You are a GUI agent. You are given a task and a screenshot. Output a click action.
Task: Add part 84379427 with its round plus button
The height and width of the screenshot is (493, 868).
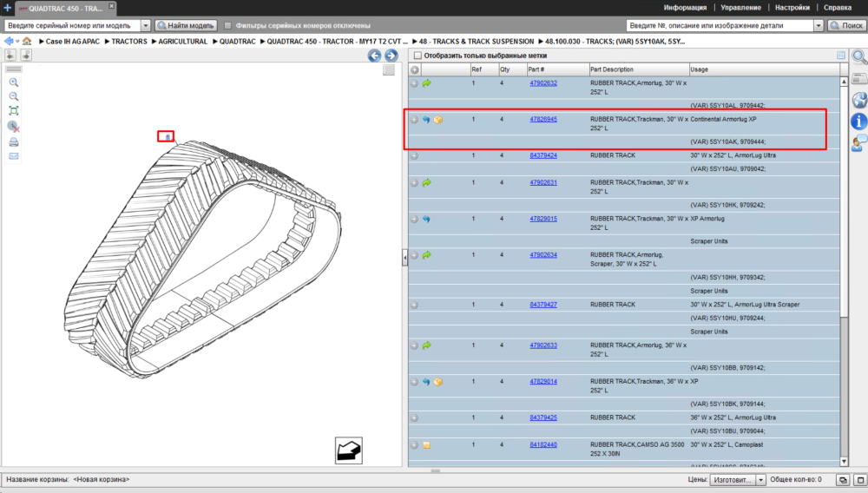coord(415,305)
